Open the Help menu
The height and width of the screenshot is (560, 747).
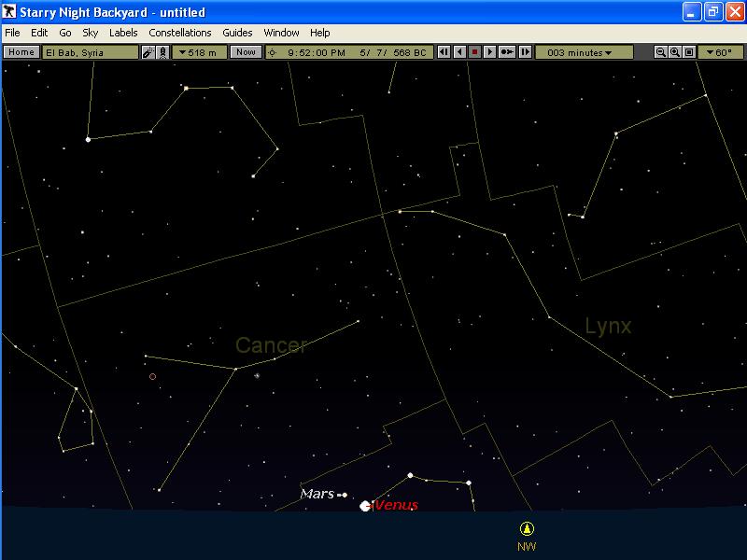pyautogui.click(x=319, y=33)
